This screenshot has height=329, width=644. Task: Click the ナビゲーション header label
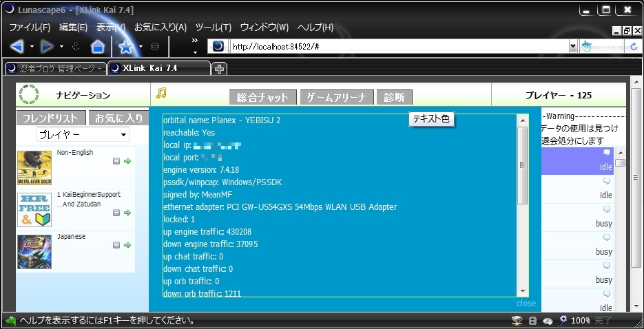click(x=83, y=96)
